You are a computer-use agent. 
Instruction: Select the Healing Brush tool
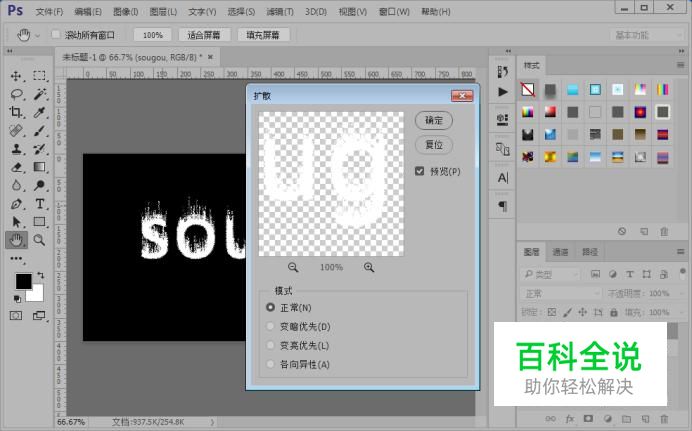[x=16, y=131]
